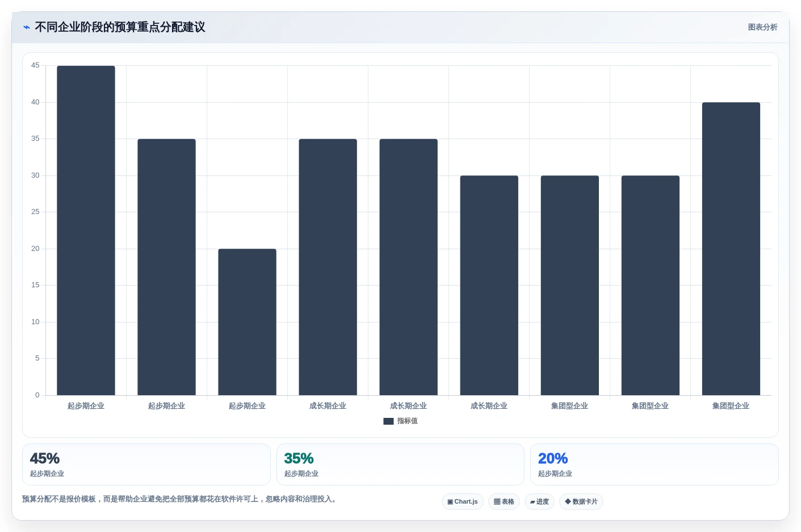801x532 pixels.
Task: Click the y-axis label 0
Action: tap(37, 395)
